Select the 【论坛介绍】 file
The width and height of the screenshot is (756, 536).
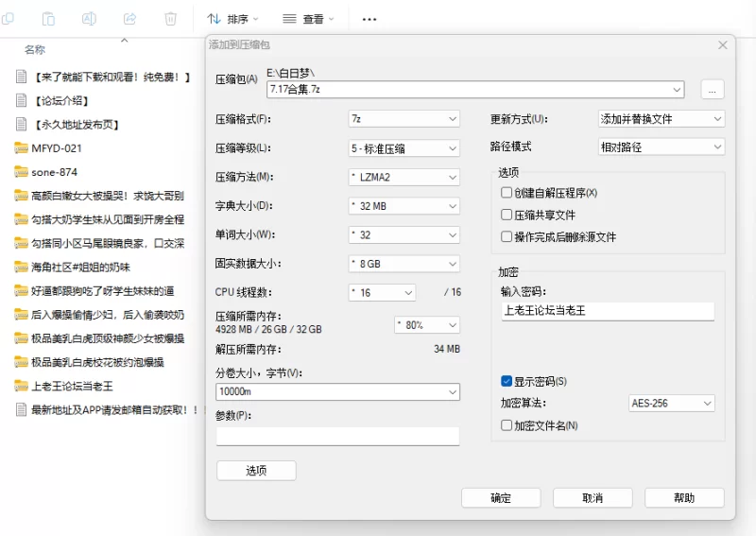click(60, 101)
